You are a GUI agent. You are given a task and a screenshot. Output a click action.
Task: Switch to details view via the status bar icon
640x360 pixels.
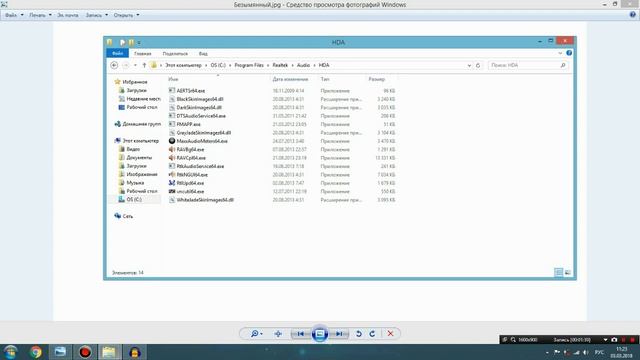[558, 272]
